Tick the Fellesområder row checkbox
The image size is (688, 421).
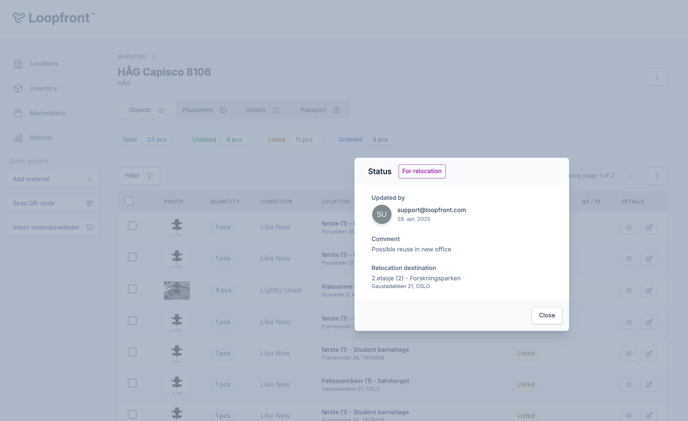132,383
